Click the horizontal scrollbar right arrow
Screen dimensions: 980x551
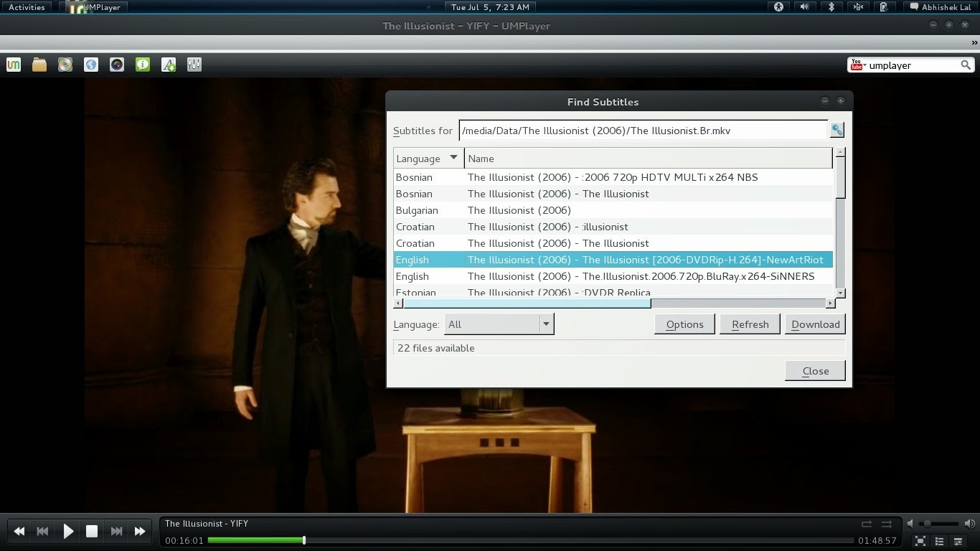[x=830, y=303]
